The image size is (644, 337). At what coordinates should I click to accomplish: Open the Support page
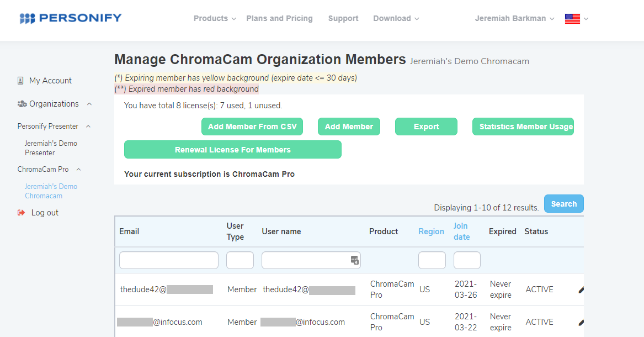coord(343,18)
